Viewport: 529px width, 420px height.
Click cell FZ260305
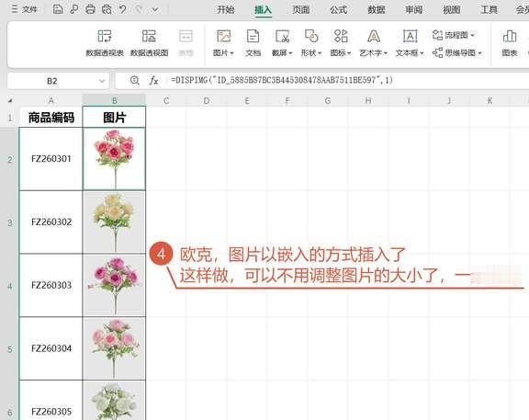(51, 401)
